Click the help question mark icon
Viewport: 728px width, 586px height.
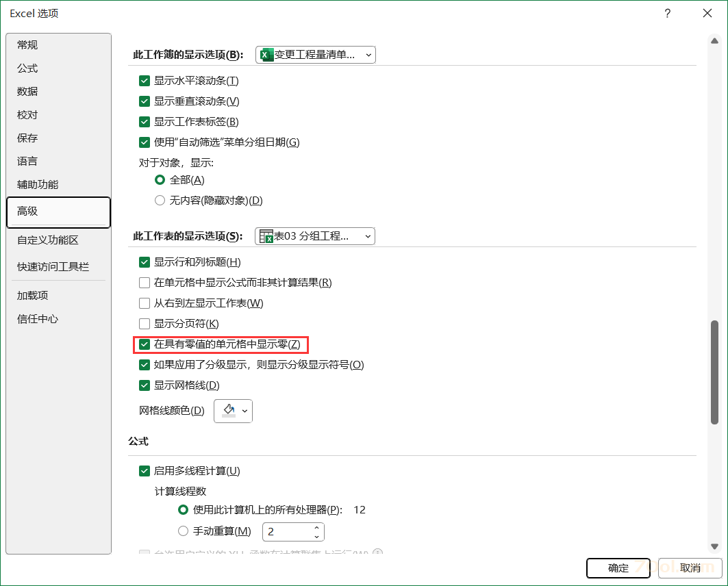667,14
